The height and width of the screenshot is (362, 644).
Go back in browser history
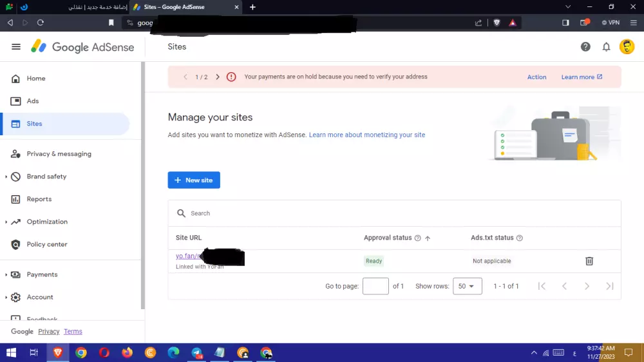(10, 23)
